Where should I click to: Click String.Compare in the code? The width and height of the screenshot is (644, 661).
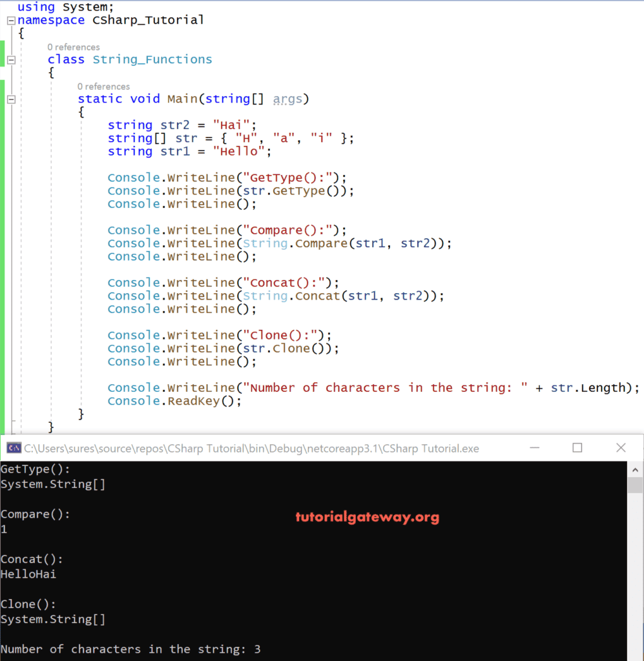(295, 243)
